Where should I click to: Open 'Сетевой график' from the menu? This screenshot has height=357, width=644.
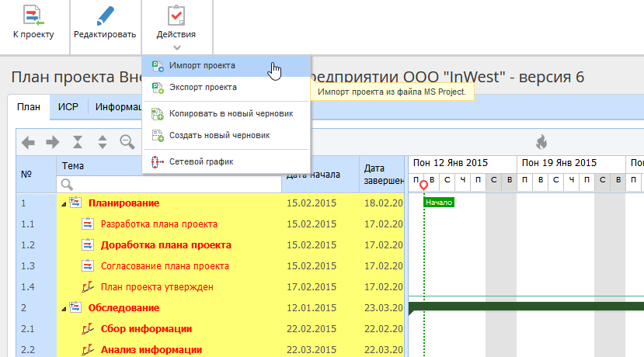click(x=201, y=161)
